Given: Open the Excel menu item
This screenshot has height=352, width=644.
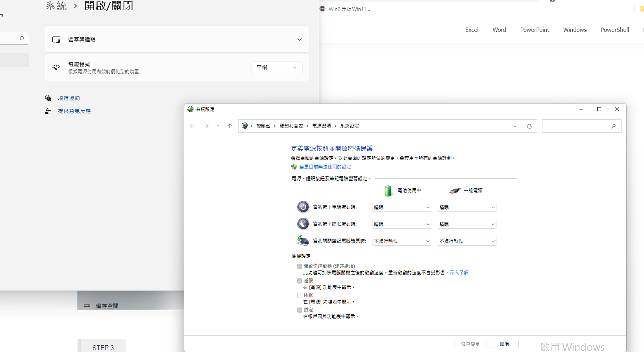Looking at the screenshot, I should [472, 30].
